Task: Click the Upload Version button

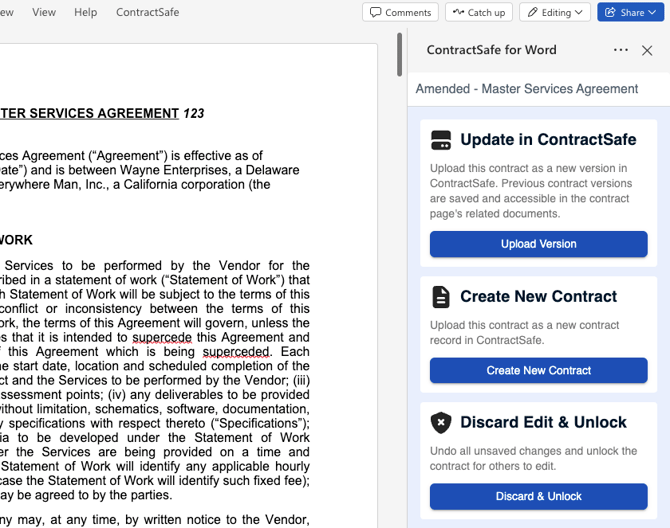Action: point(538,244)
